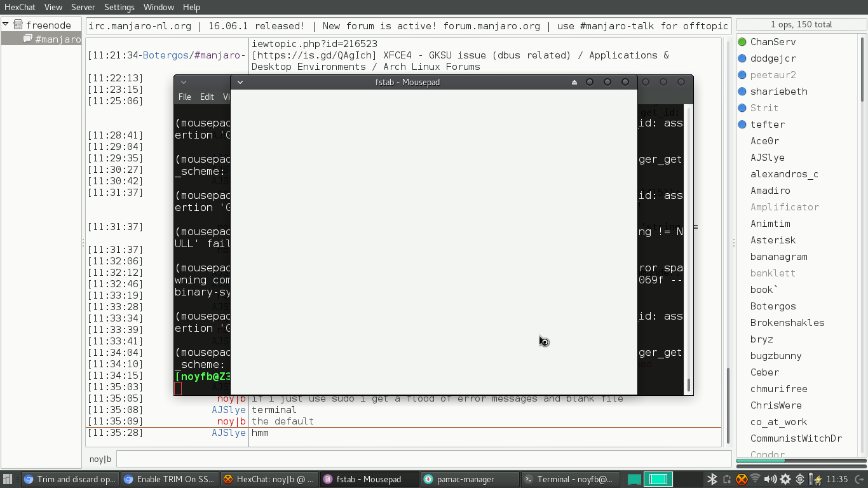This screenshot has width=868, height=488.
Task: Open the Help menu in HexChat
Action: coord(191,7)
